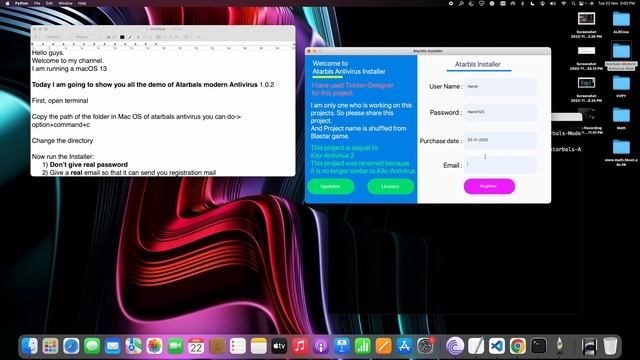Launch Google Chrome from the Dock
640x360 pixels.
click(518, 347)
